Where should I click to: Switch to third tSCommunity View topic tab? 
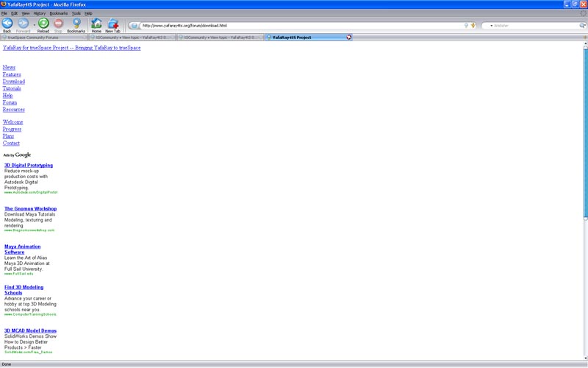[x=220, y=38]
